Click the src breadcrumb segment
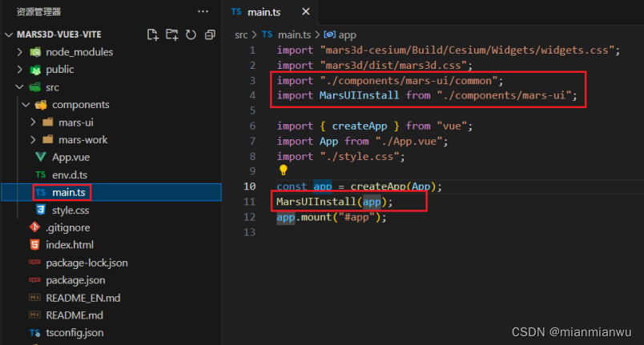This screenshot has height=345, width=644. click(241, 34)
